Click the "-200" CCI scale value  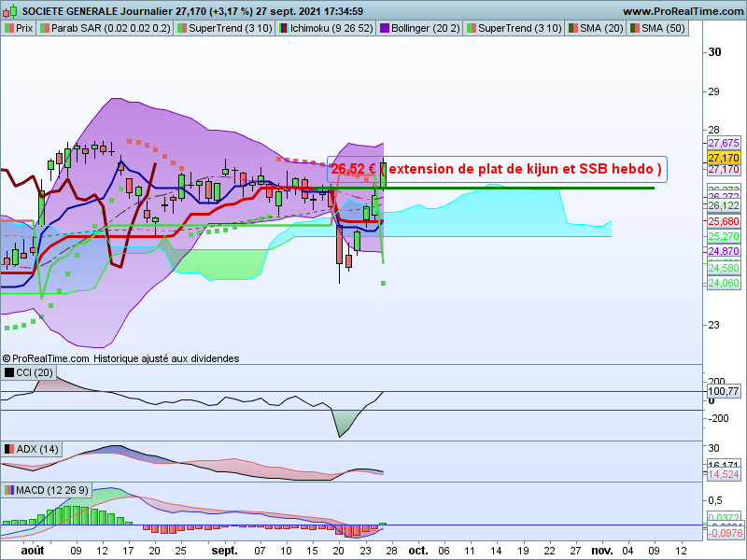coord(717,418)
